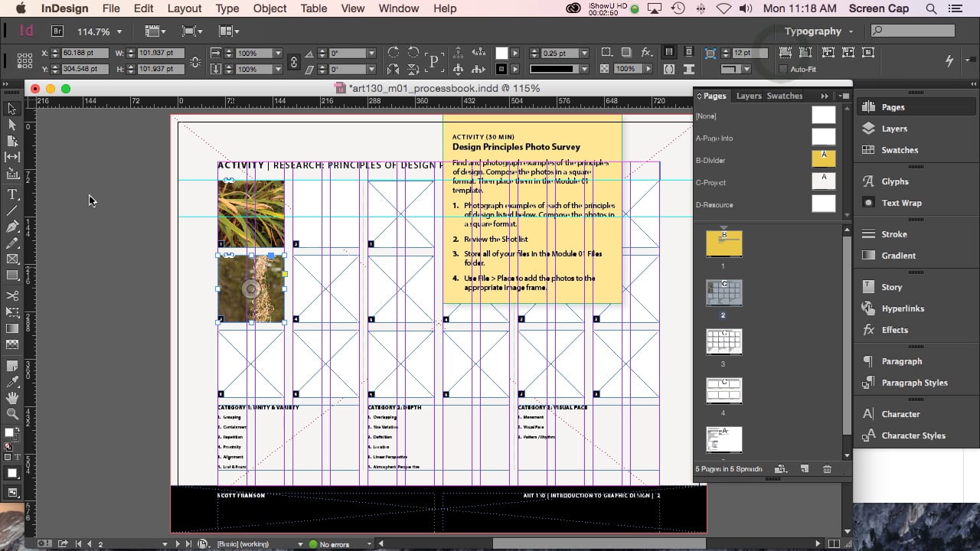Open the page number dropdown in status bar
Image resolution: width=980 pixels, height=551 pixels.
165,544
